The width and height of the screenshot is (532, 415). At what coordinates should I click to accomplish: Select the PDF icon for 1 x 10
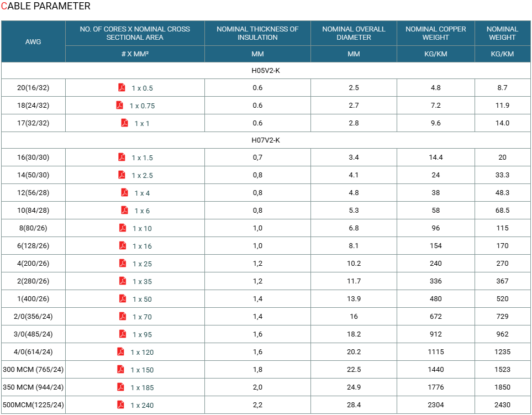123,228
